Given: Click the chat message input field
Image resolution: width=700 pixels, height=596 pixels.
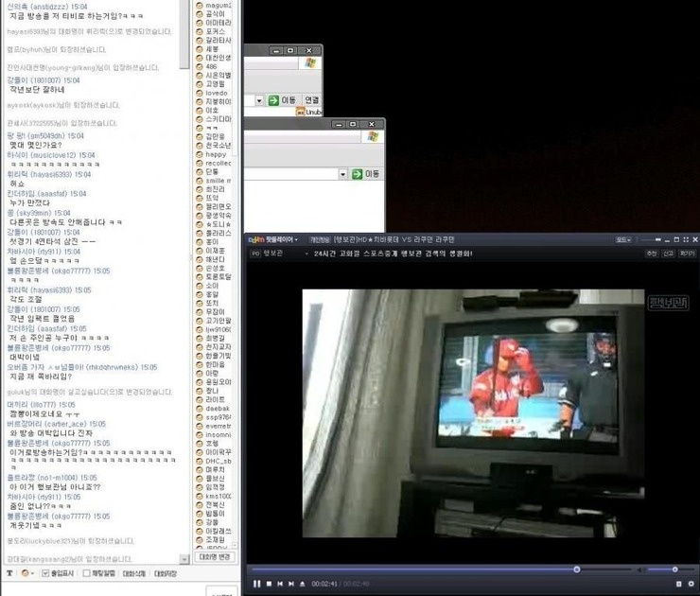Looking at the screenshot, I should (103, 590).
